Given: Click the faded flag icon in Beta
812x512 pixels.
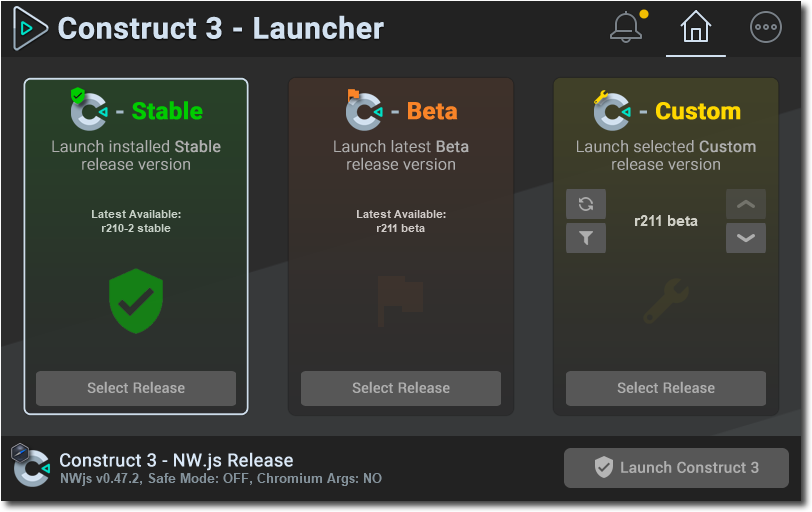Looking at the screenshot, I should pos(400,300).
